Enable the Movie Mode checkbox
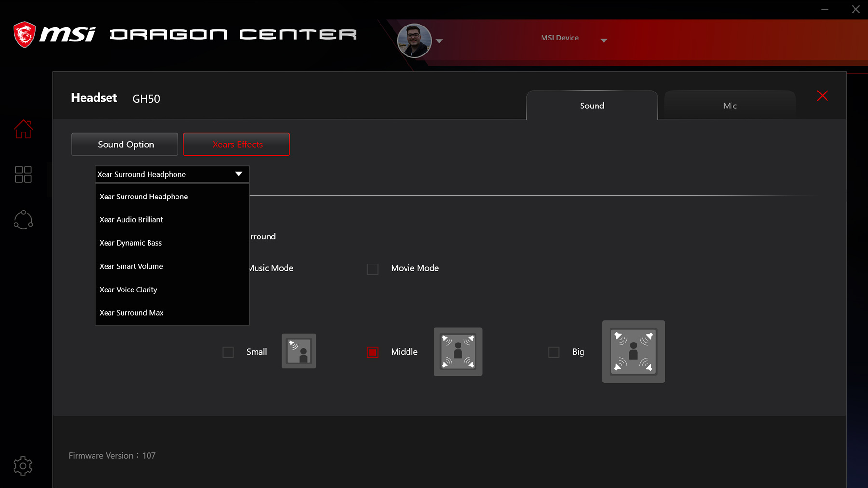Image resolution: width=868 pixels, height=488 pixels. pos(373,269)
